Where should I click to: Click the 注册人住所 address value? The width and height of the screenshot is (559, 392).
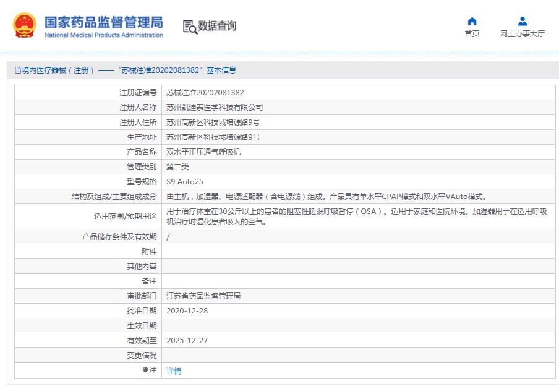click(213, 122)
